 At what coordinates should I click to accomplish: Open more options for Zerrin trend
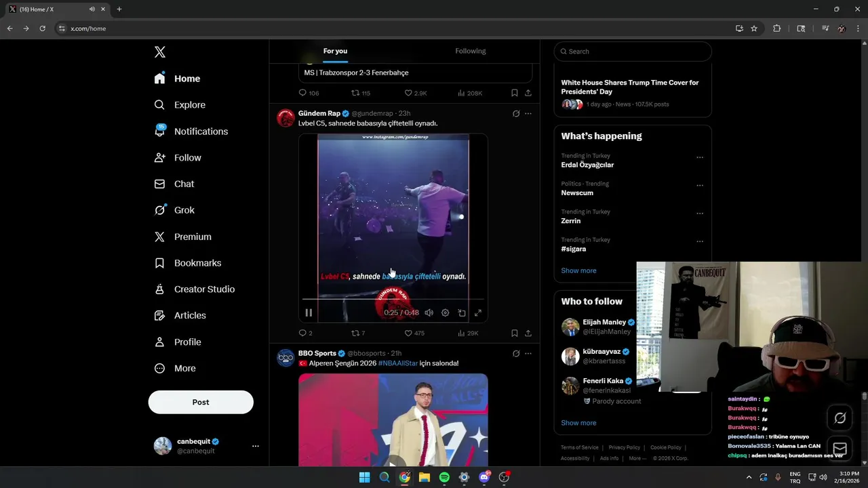pyautogui.click(x=700, y=213)
